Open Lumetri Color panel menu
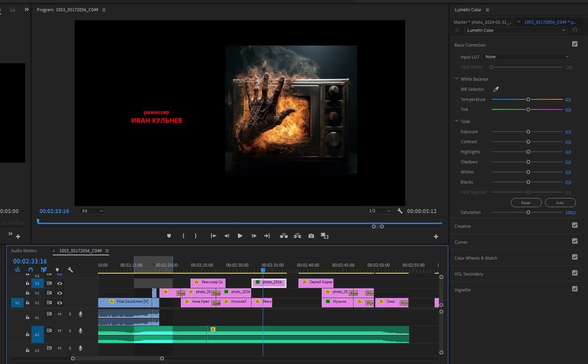This screenshot has width=588, height=364. [487, 10]
